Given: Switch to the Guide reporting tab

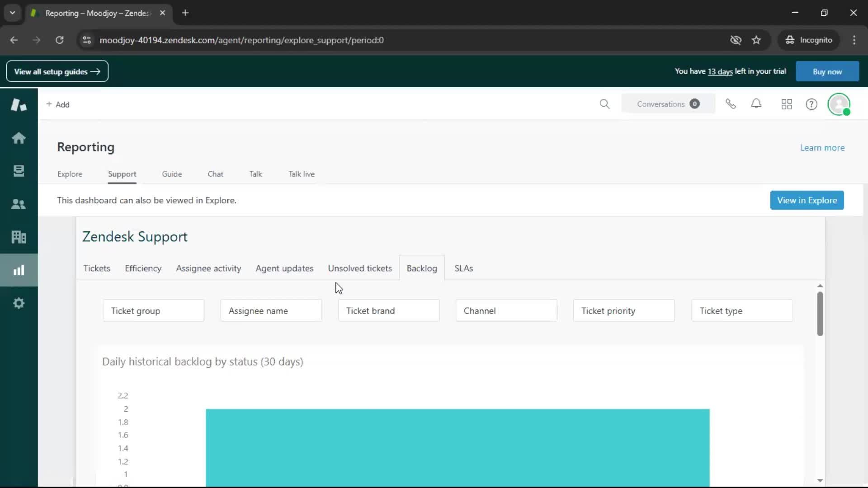Looking at the screenshot, I should (x=172, y=174).
